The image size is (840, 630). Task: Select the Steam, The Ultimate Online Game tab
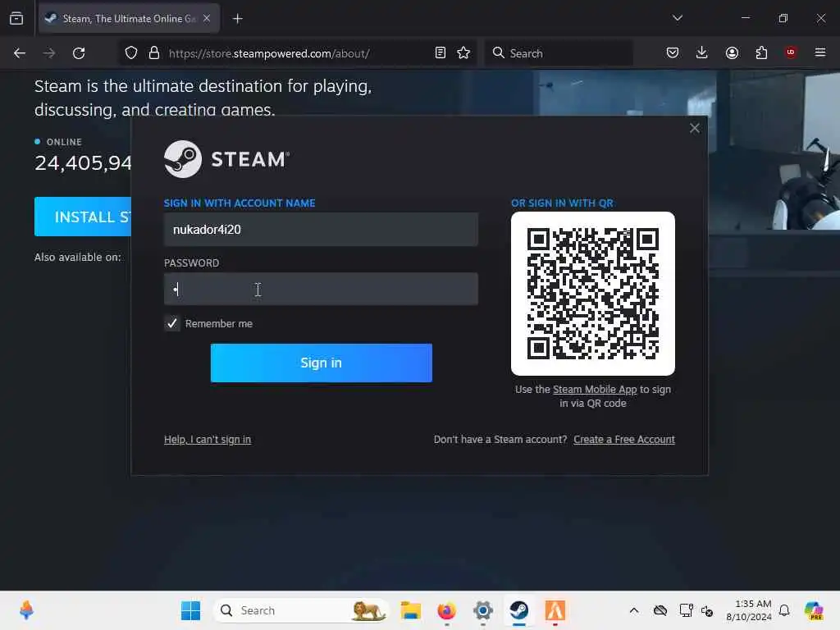point(129,19)
